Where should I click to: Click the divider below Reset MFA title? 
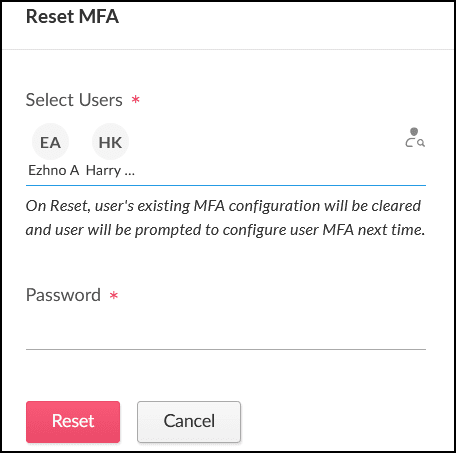pyautogui.click(x=228, y=49)
